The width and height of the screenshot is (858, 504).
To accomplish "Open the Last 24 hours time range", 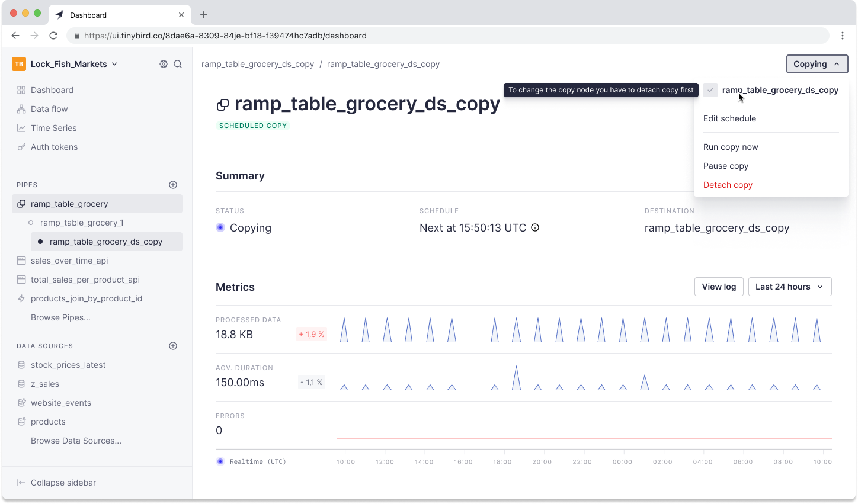I will (789, 287).
